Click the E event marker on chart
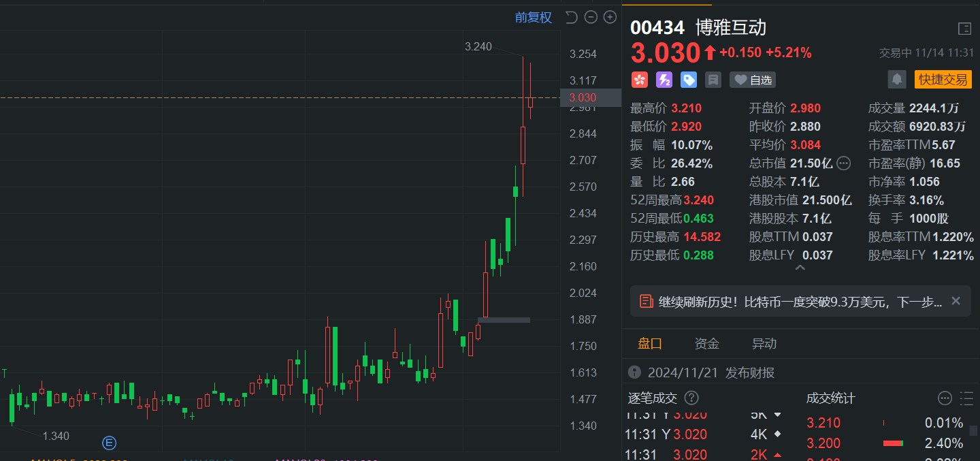 [x=109, y=443]
